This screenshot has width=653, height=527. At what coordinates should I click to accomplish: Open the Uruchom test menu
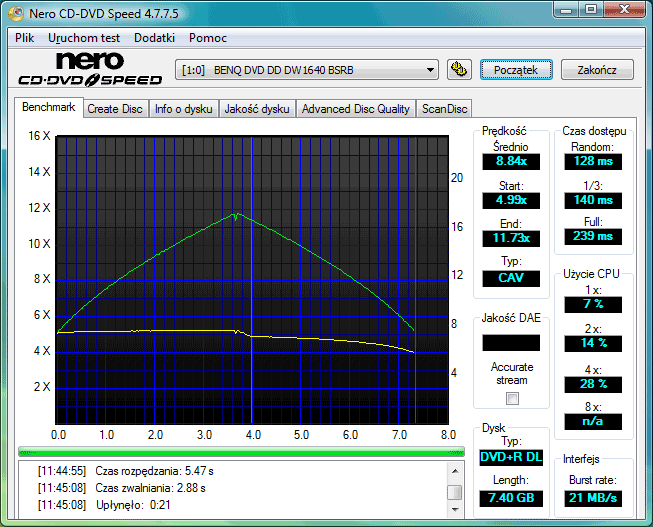84,38
